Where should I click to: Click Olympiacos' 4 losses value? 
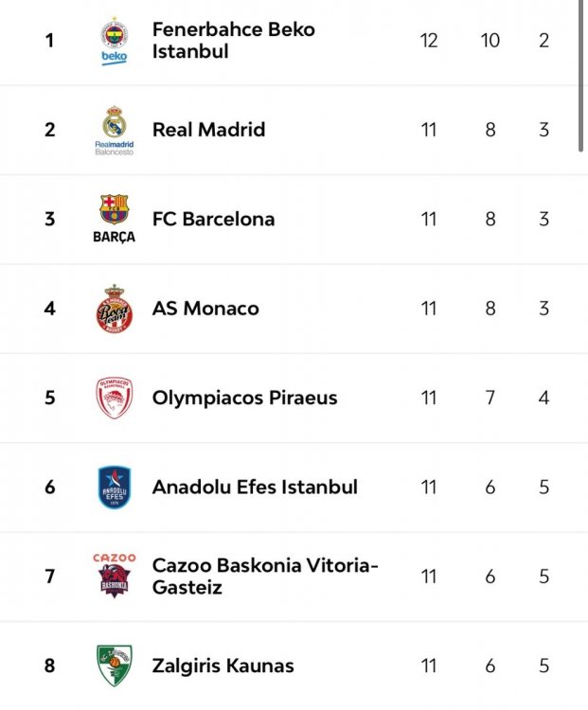pyautogui.click(x=543, y=398)
